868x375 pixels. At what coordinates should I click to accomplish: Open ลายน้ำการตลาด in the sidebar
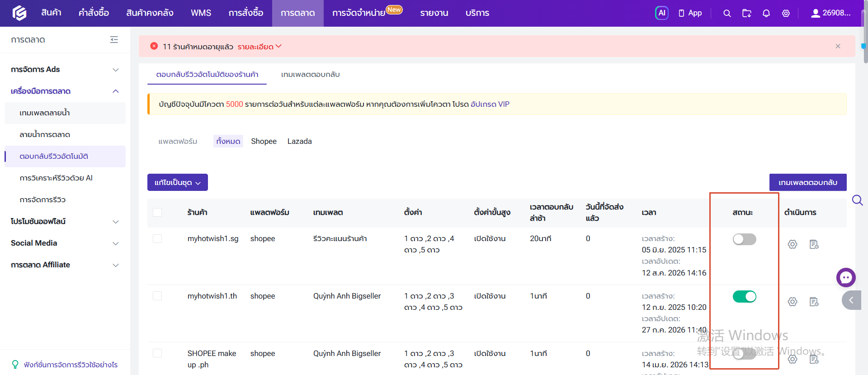pyautogui.click(x=65, y=135)
